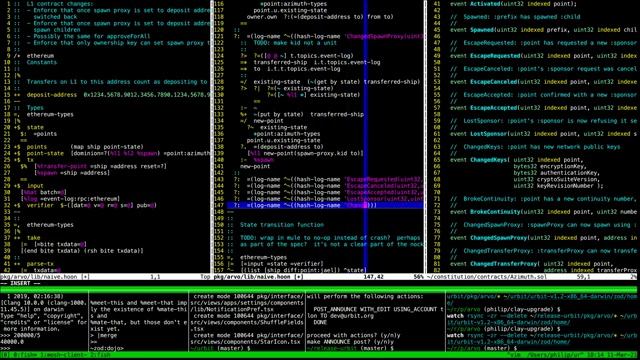Viewport: 640px width, 360px height.
Task: Click 'new-point(spawn-proxy.kid to)' on line 139
Action: click(x=311, y=153)
